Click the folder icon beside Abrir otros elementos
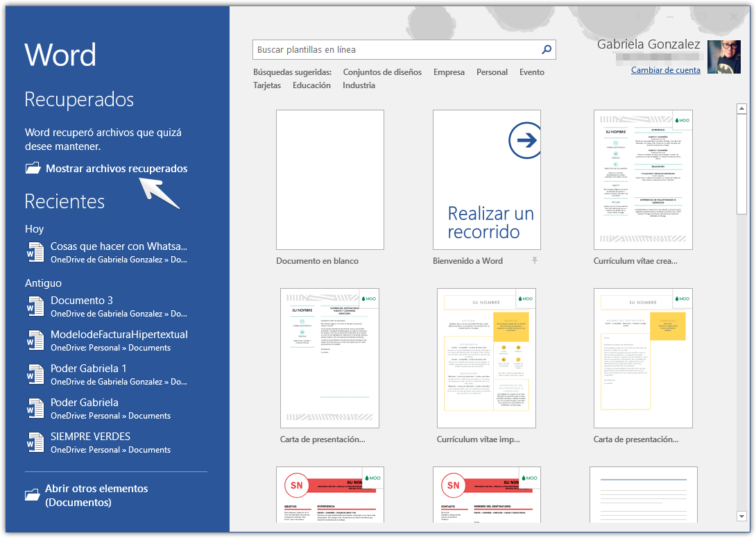 click(x=33, y=494)
